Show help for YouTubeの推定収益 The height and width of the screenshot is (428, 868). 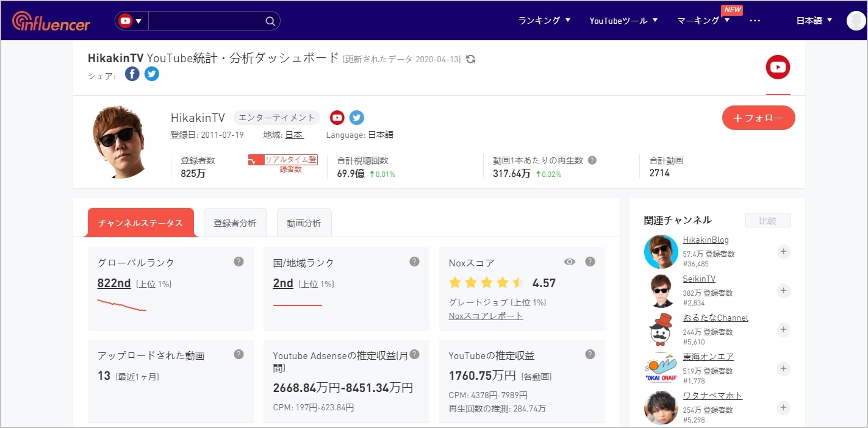(590, 354)
